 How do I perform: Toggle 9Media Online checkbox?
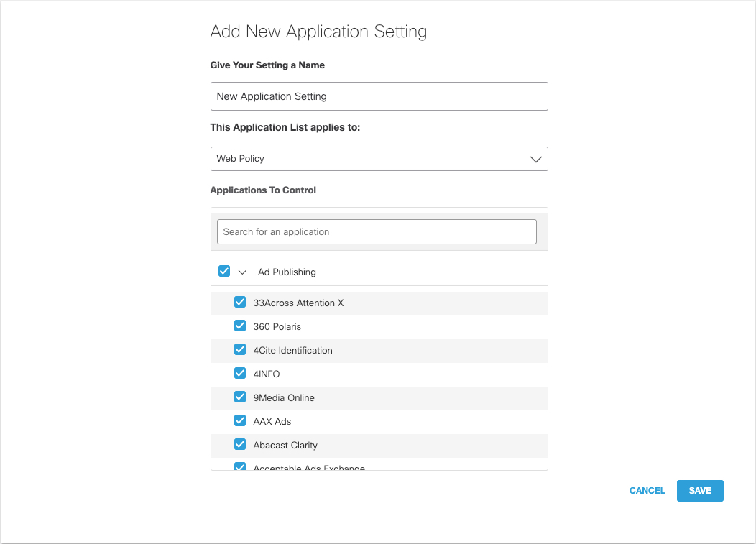[240, 397]
